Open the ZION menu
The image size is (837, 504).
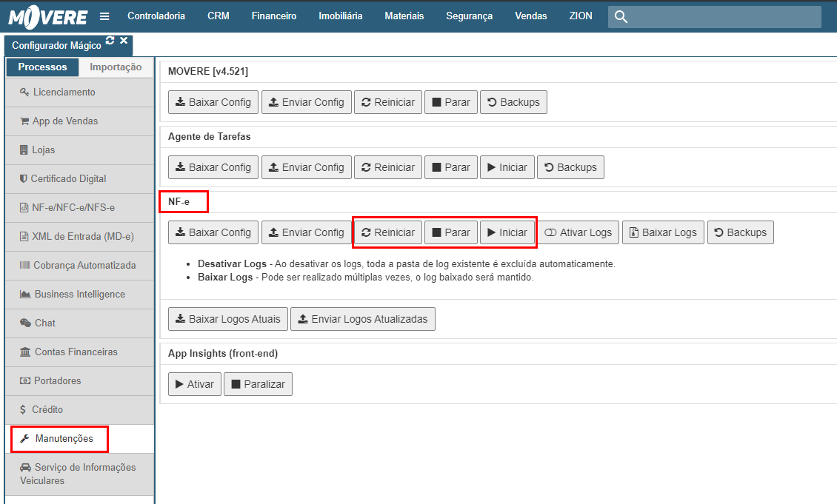pos(580,16)
